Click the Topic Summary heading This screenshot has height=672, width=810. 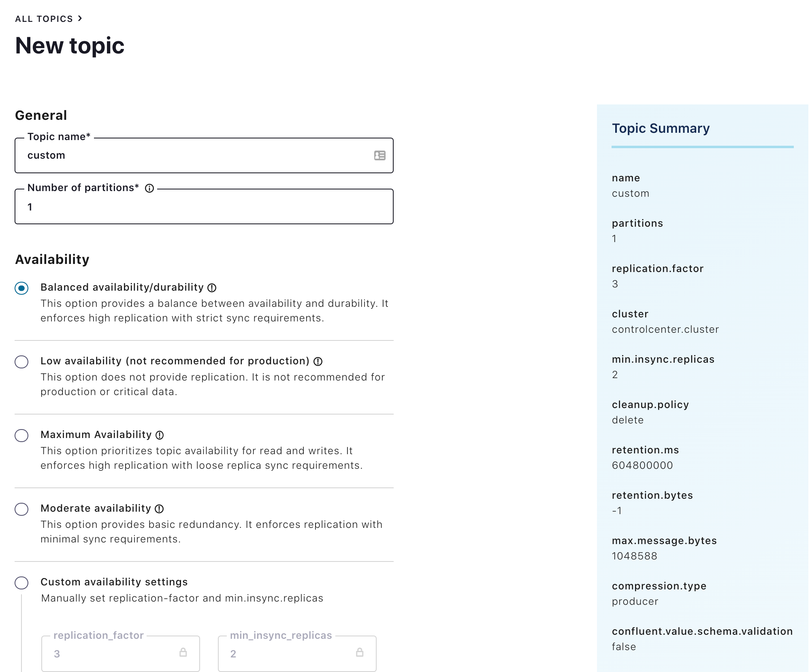(661, 128)
